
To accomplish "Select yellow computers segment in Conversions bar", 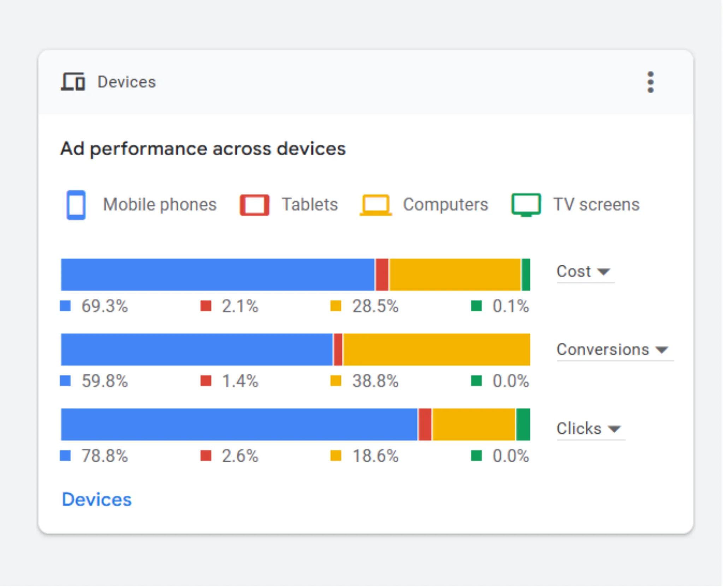I will click(436, 350).
